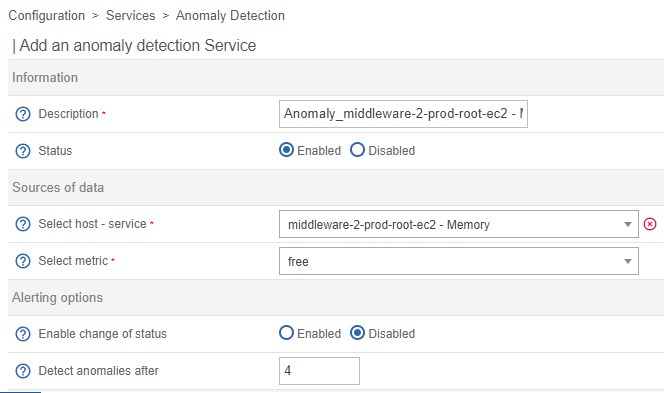
Task: Open help icon beside Status field
Action: pyautogui.click(x=23, y=151)
